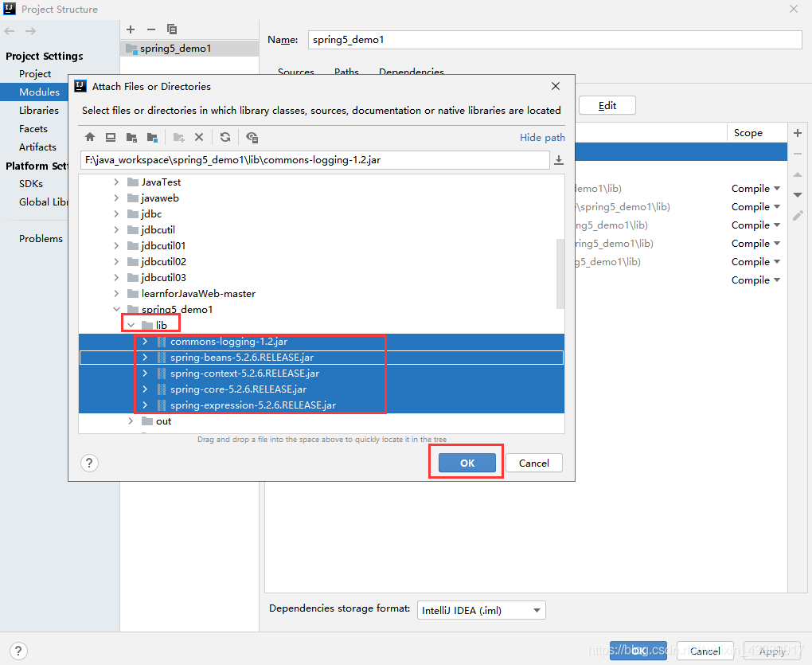Click Cancel in the Project Structure window
This screenshot has width=812, height=665.
click(x=705, y=651)
